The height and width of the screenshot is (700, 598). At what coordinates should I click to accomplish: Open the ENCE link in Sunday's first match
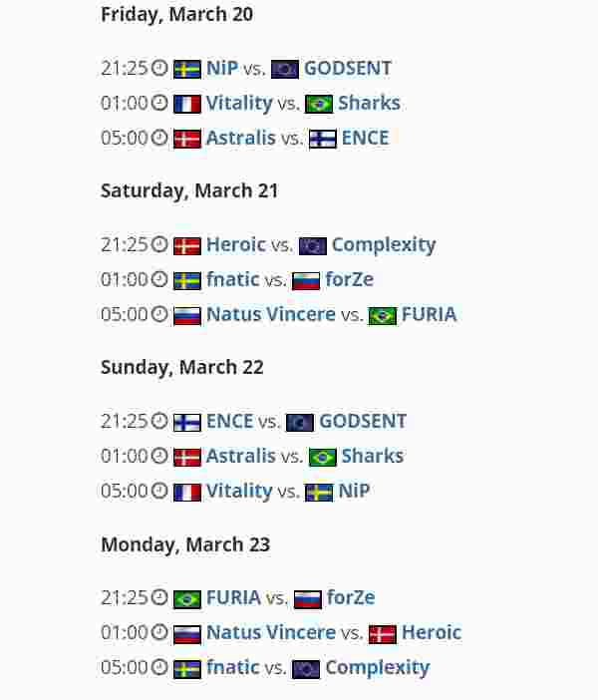[229, 421]
